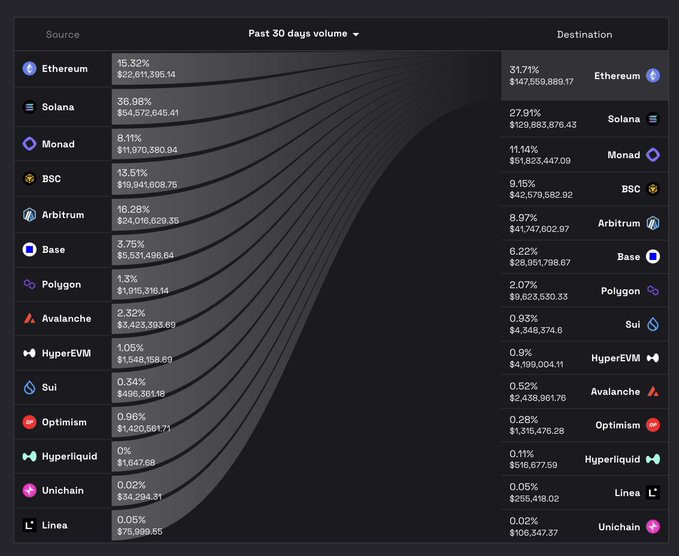The height and width of the screenshot is (556, 679).
Task: Click the source Solana label
Action: click(58, 107)
